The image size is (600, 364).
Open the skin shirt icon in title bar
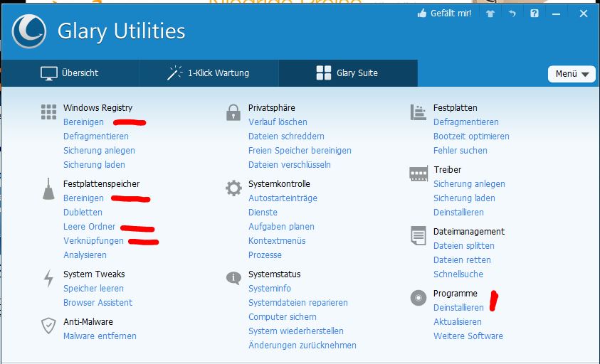[x=490, y=14]
